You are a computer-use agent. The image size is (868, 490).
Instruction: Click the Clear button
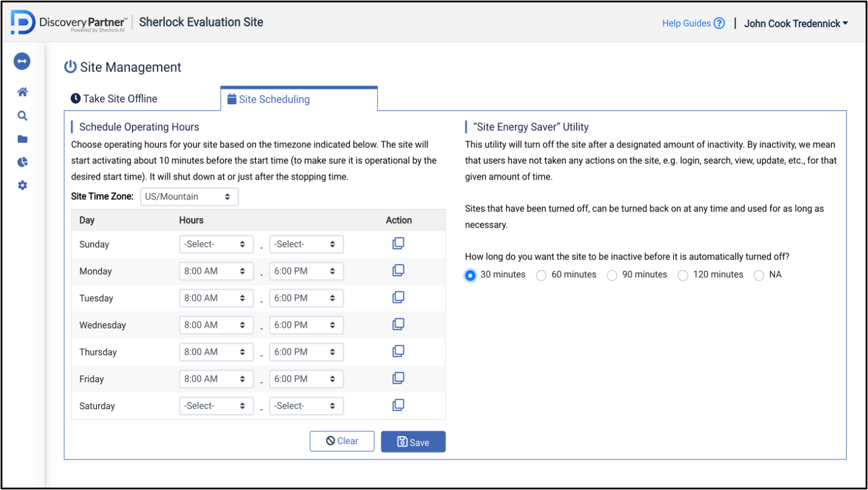[x=342, y=441]
